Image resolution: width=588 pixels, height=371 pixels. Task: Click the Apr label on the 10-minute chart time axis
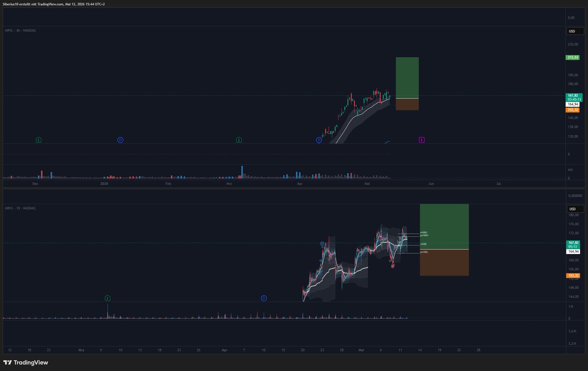tap(224, 350)
